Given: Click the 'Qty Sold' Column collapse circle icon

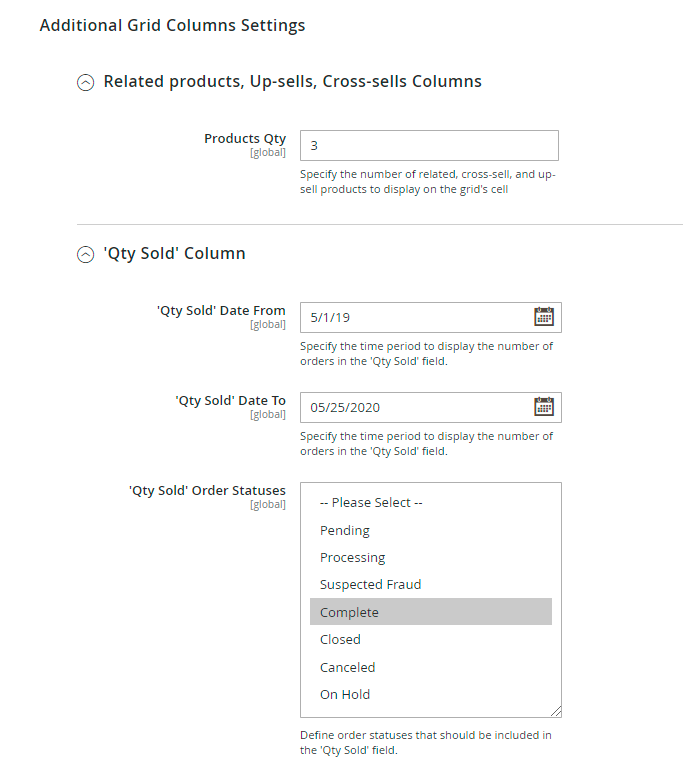Looking at the screenshot, I should click(86, 255).
